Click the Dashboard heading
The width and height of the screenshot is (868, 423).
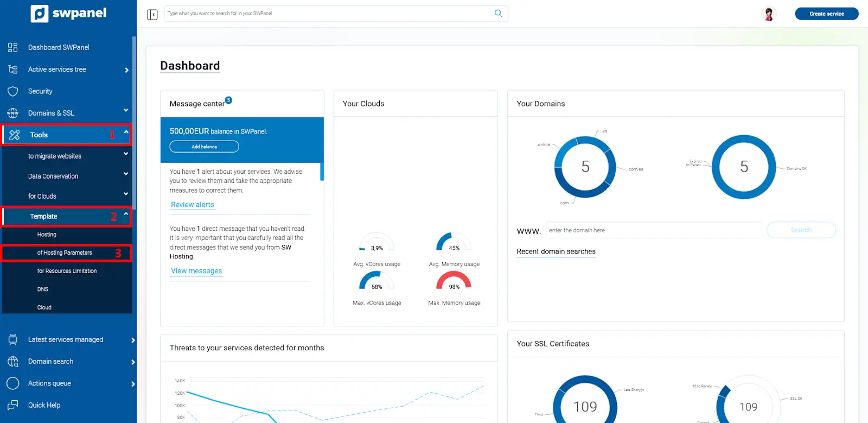[x=190, y=66]
